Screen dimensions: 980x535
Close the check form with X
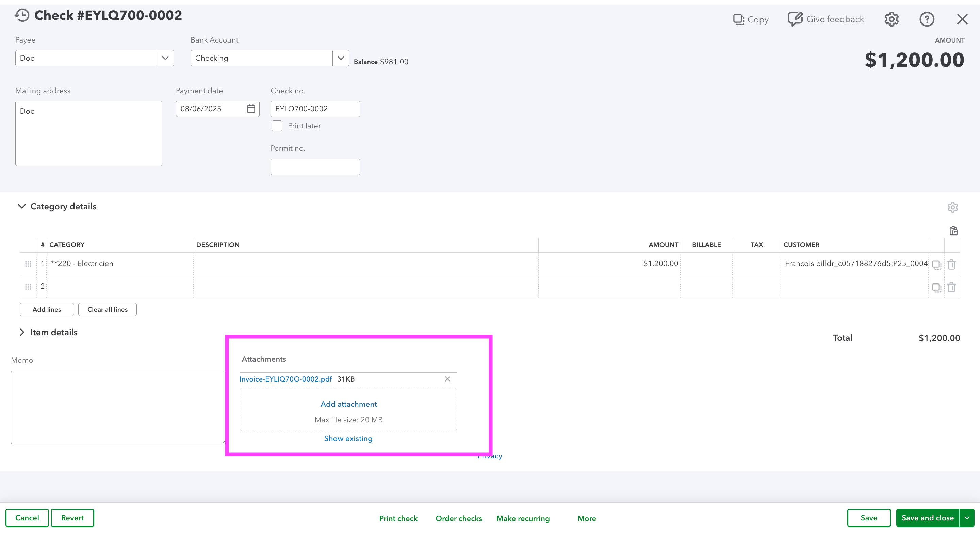pos(962,19)
